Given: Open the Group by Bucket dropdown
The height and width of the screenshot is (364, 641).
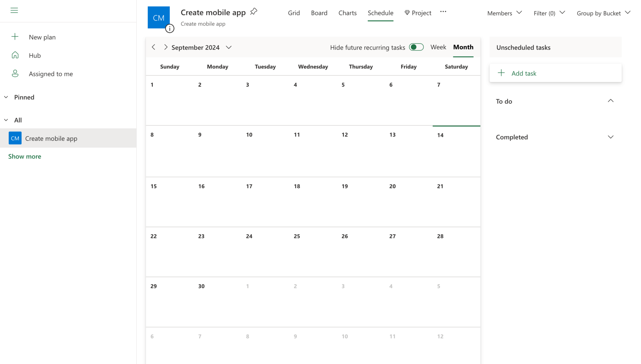Looking at the screenshot, I should tap(603, 13).
